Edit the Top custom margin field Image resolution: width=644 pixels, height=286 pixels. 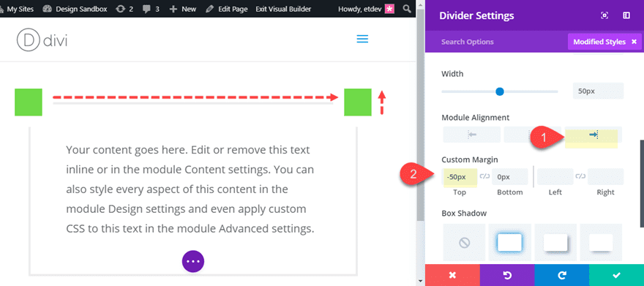[x=460, y=176]
